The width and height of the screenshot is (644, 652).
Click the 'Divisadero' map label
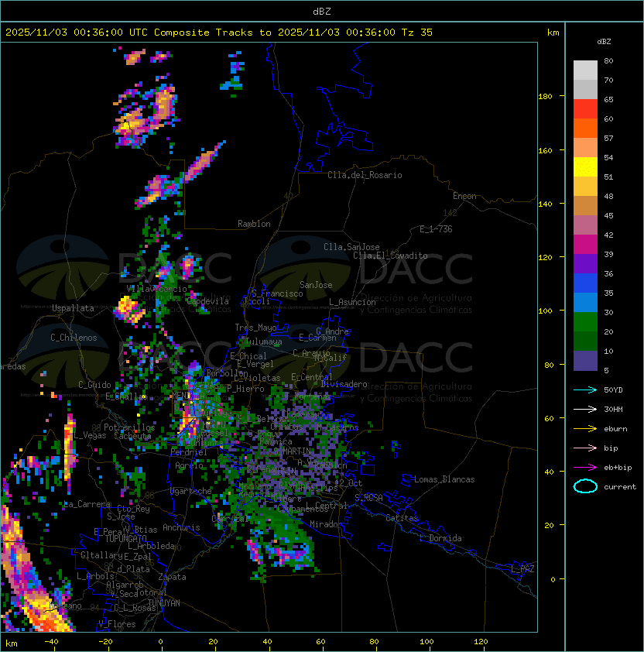pos(344,384)
